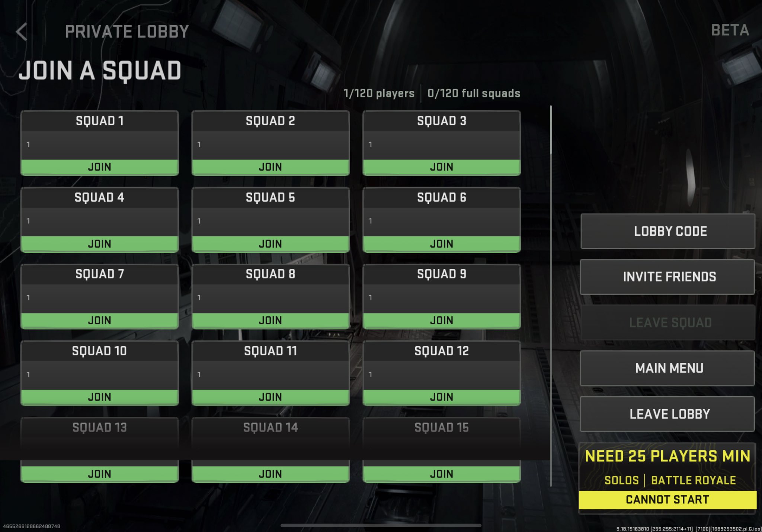Join Squad 15 available slot

(442, 474)
